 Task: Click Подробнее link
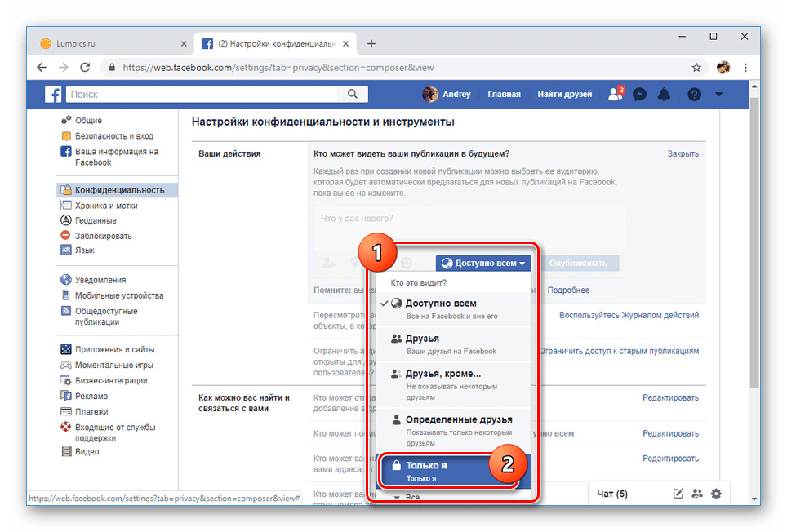click(x=568, y=290)
